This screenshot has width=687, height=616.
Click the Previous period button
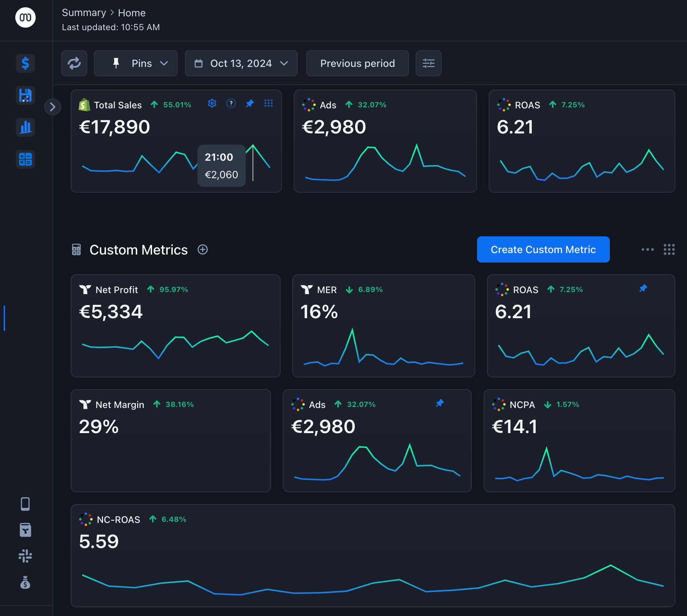point(357,63)
